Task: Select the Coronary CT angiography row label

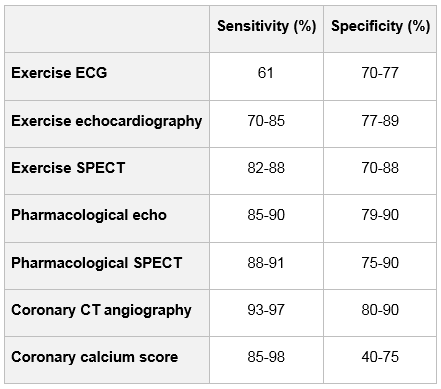Action: tap(101, 310)
